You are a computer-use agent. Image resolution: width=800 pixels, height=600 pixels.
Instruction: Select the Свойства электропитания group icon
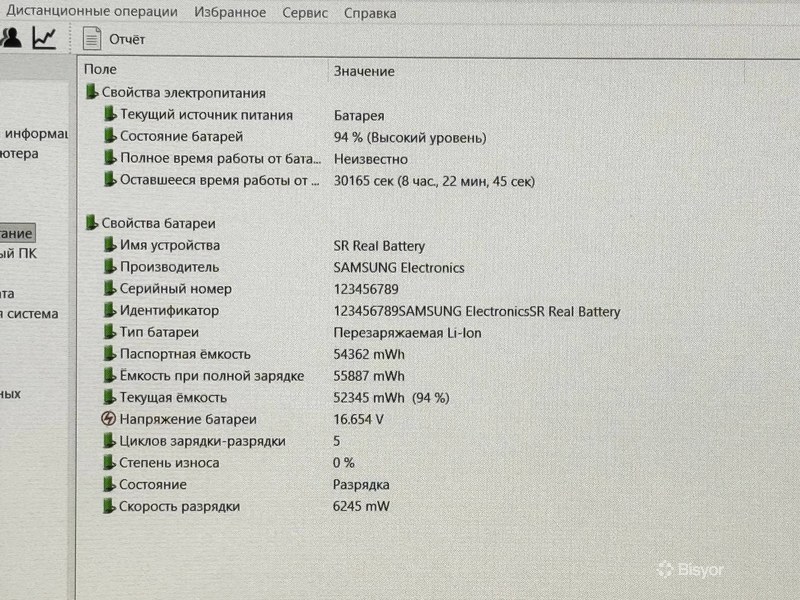click(x=92, y=92)
